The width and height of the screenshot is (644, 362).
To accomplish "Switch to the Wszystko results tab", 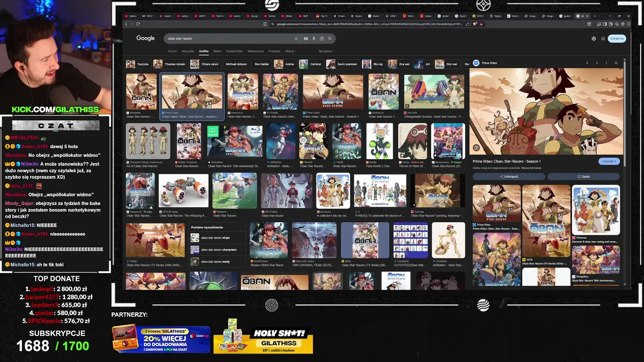I will (188, 51).
